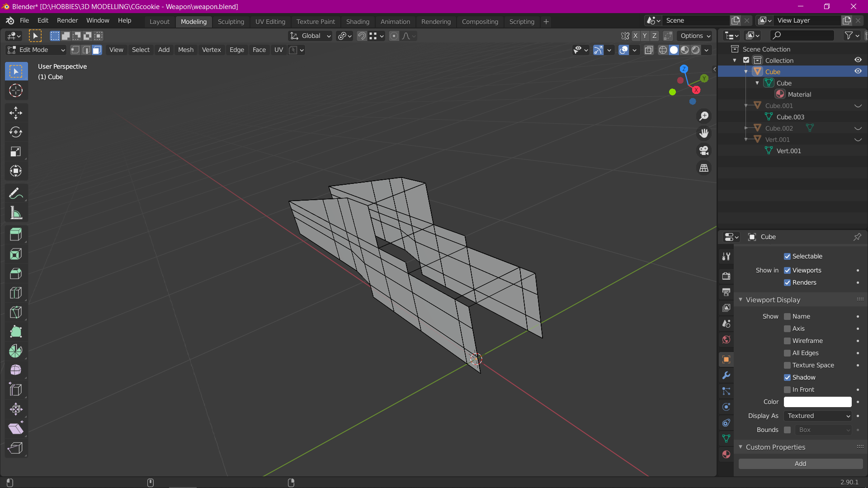Open the Render menu
This screenshot has width=868, height=488.
tap(67, 21)
